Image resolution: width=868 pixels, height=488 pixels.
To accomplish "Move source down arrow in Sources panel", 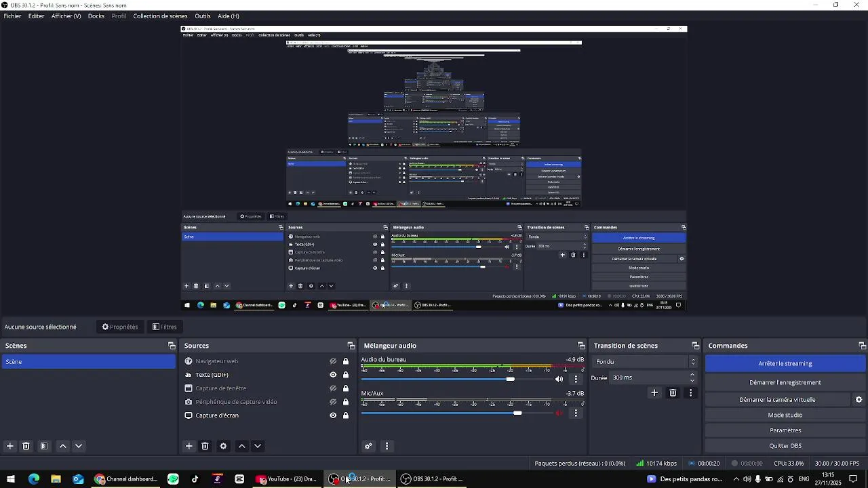I will (x=258, y=446).
